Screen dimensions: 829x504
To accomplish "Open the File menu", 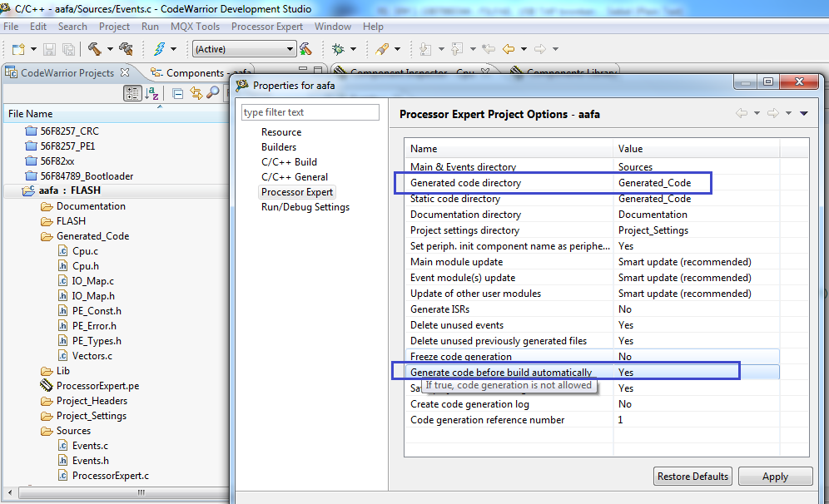I will tap(11, 27).
